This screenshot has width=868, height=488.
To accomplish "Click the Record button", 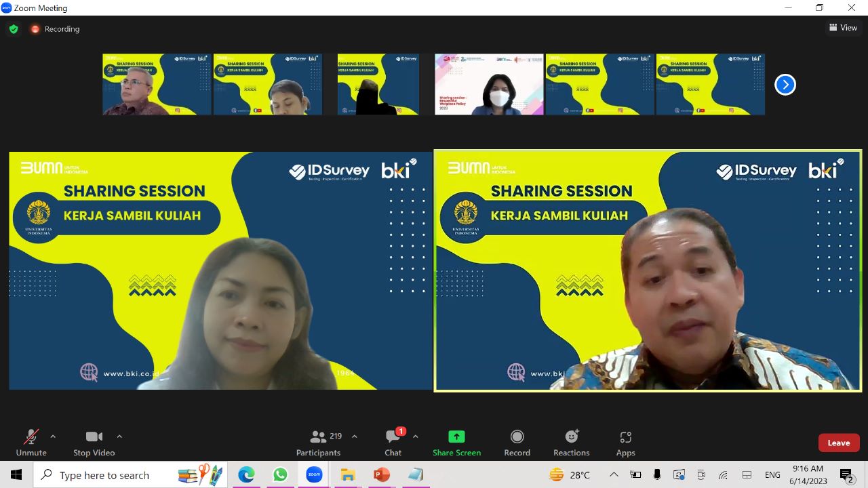I will coord(517,443).
